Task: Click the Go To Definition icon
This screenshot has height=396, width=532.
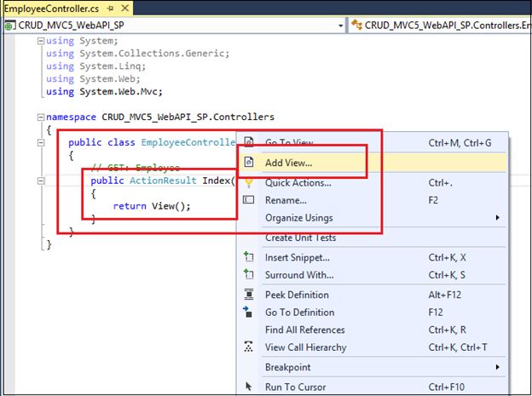Action: 248,312
